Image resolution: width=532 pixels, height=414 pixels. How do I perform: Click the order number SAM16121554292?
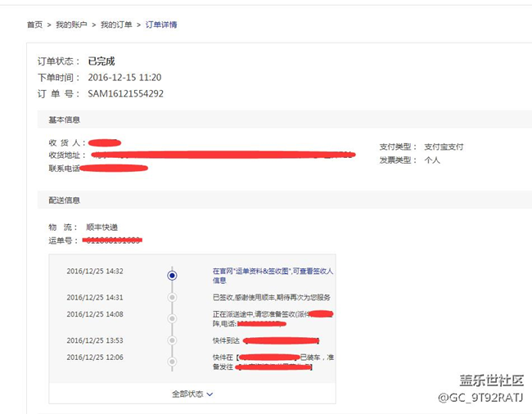pos(125,93)
